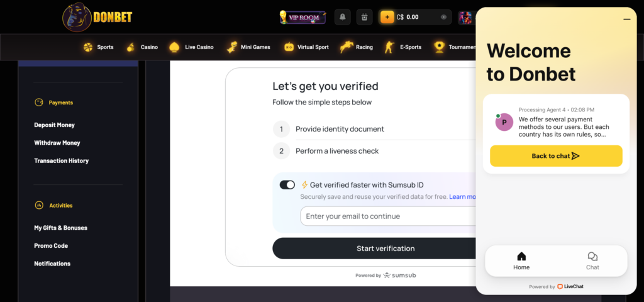644x302 pixels.
Task: Click the orange plus deposit icon
Action: (x=387, y=17)
